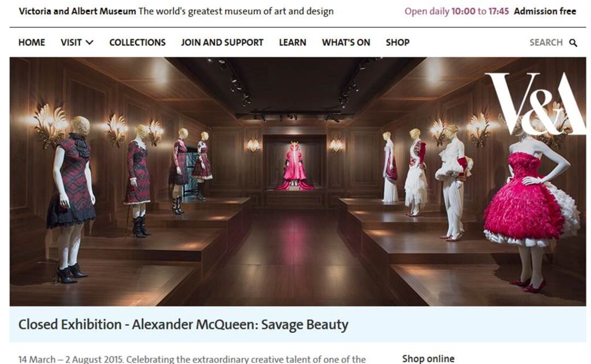591x364 pixels.
Task: Click the large V&A logo
Action: coord(535,103)
